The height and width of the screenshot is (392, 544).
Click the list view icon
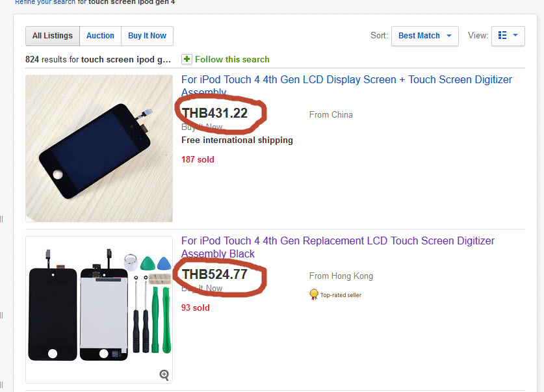(x=502, y=36)
